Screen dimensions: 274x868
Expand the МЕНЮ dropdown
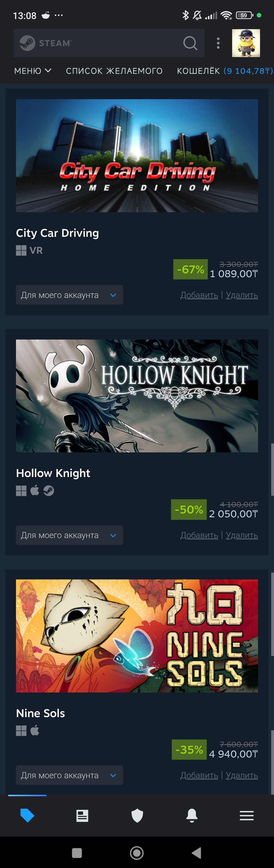pyautogui.click(x=33, y=71)
